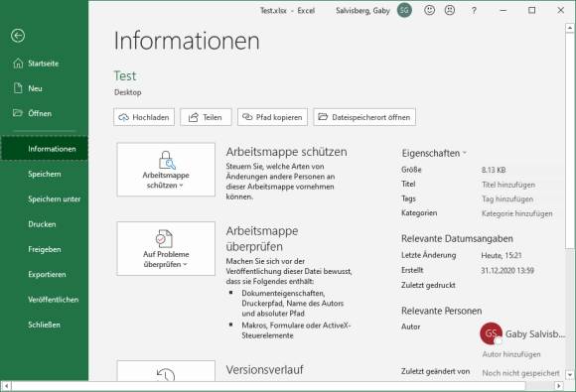Click the frowning face feedback icon
The image size is (576, 392).
coord(450,10)
